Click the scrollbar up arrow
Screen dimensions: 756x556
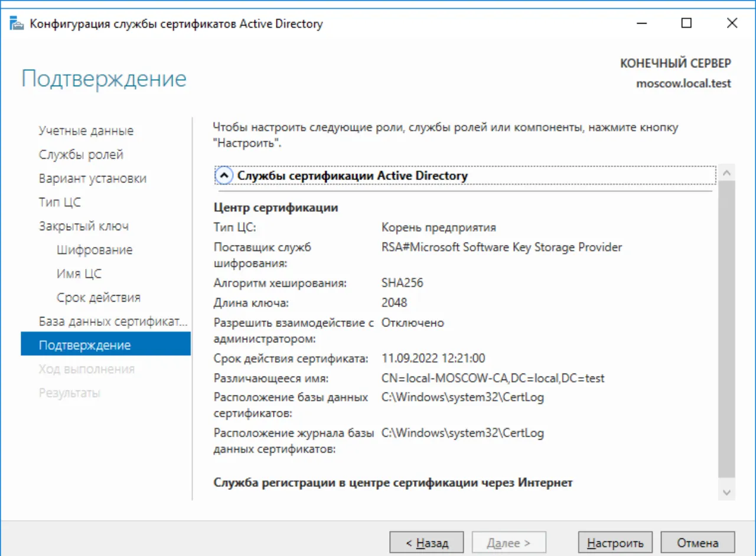(726, 174)
